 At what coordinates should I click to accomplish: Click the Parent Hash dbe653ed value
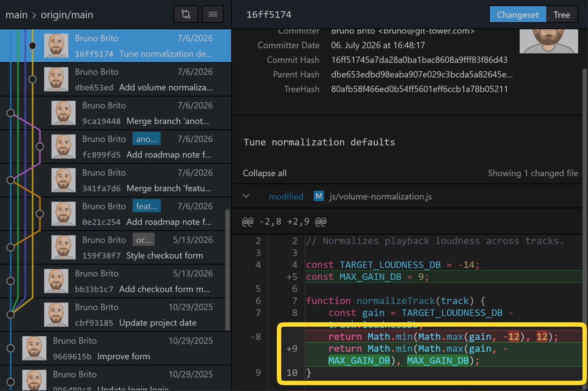(x=422, y=75)
